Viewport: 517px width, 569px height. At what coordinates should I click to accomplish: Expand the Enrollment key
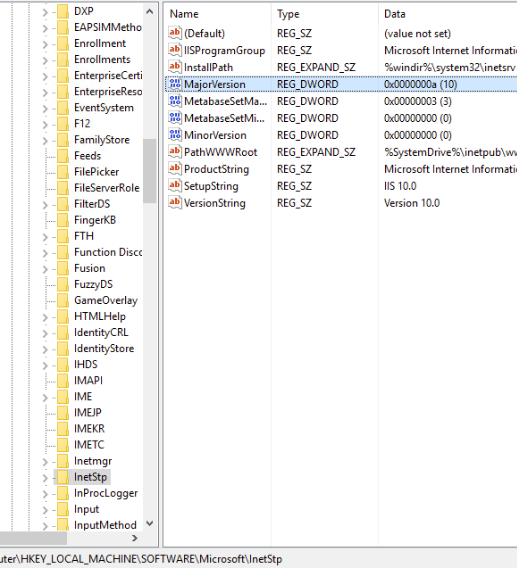[45, 44]
